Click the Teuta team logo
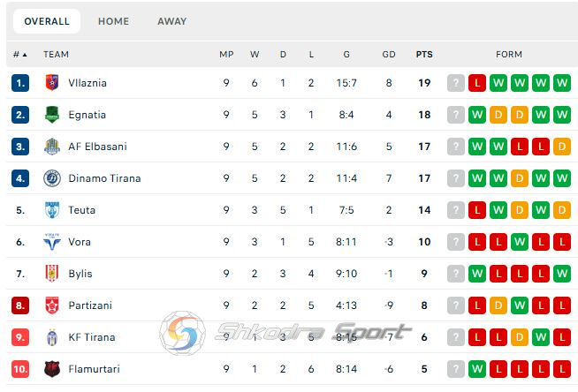This screenshot has width=578, height=392. pyautogui.click(x=51, y=210)
